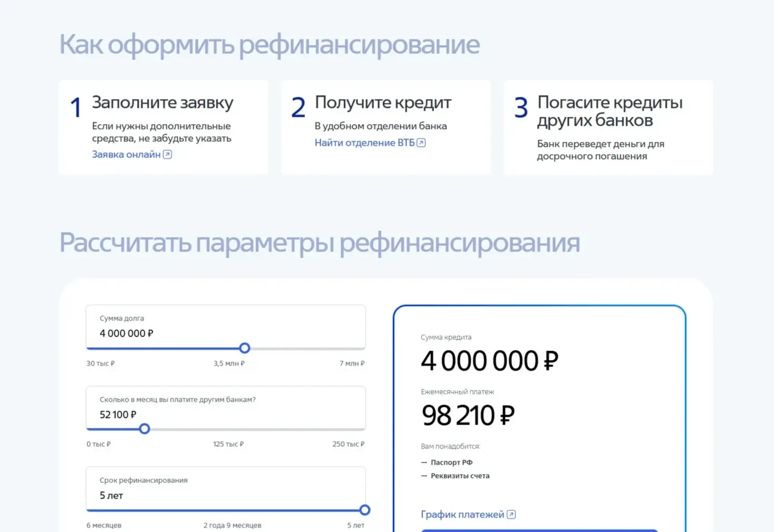Click into the 'Сумма долга' field showing 4 000 000 ₽

[x=226, y=327]
